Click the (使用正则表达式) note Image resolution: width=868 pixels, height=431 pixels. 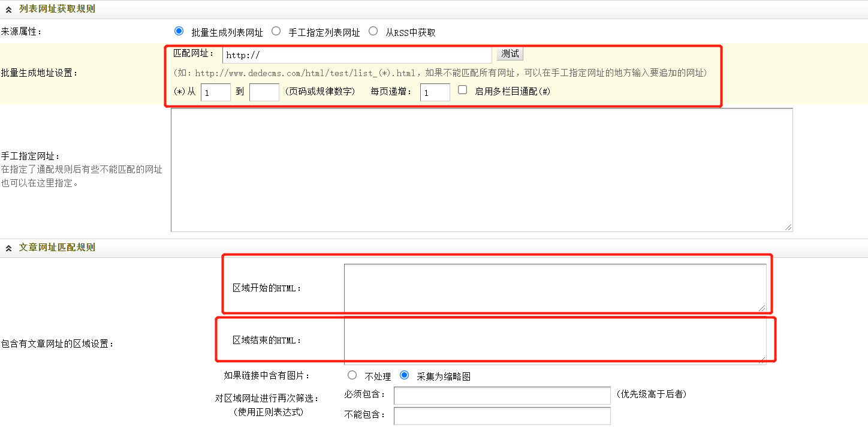click(x=268, y=412)
